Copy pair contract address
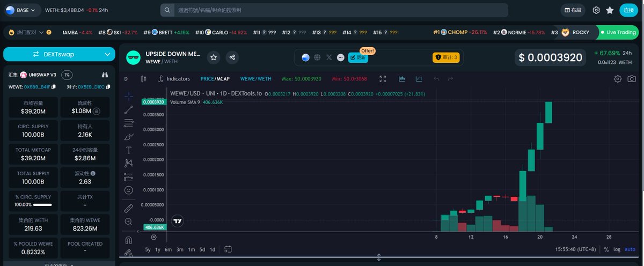The image size is (644, 266). pyautogui.click(x=108, y=86)
